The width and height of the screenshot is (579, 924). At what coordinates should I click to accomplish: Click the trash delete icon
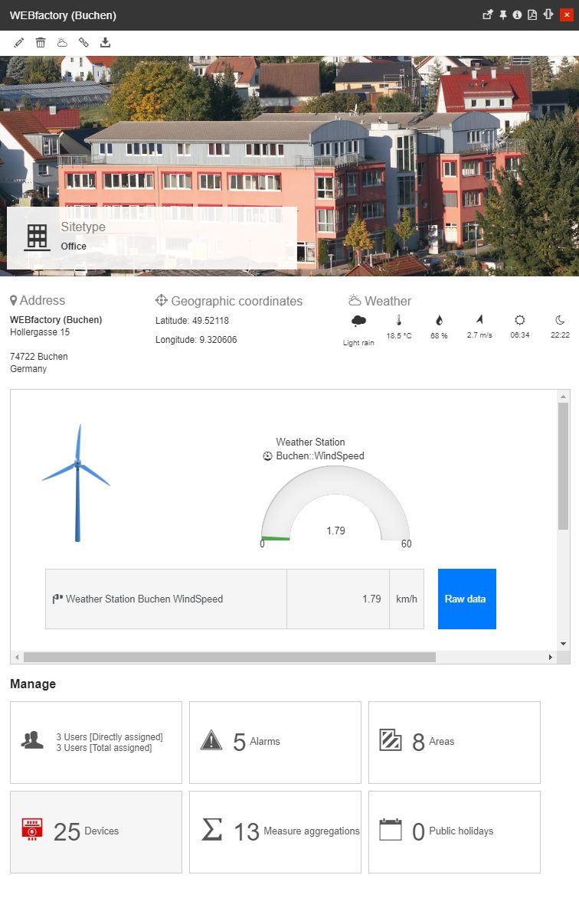(41, 43)
